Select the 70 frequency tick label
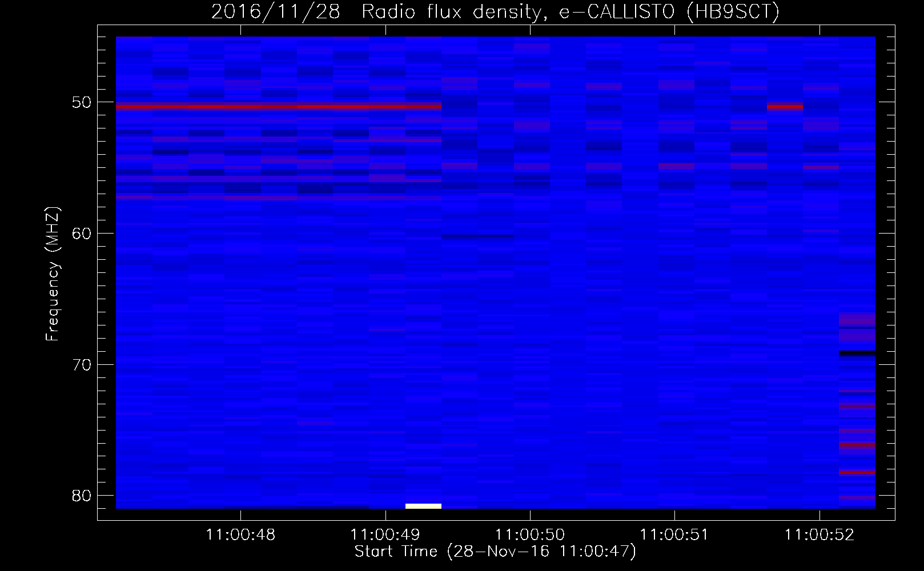 coord(82,364)
